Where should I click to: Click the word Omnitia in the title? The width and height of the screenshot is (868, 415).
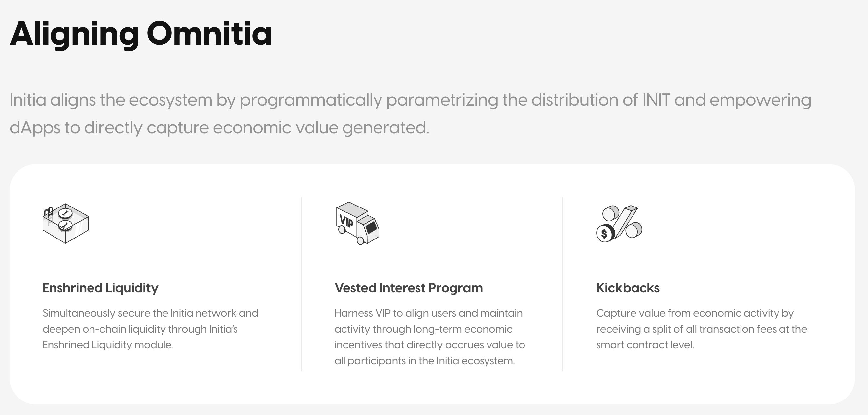tap(209, 34)
